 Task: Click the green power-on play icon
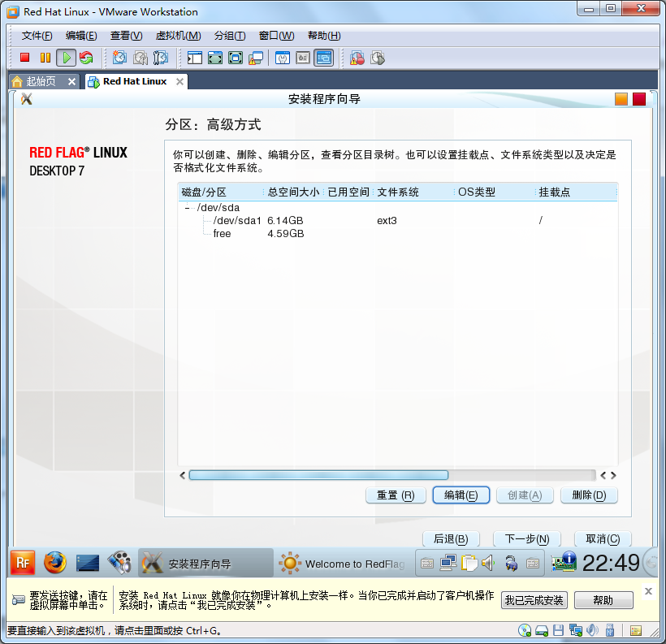(x=67, y=58)
